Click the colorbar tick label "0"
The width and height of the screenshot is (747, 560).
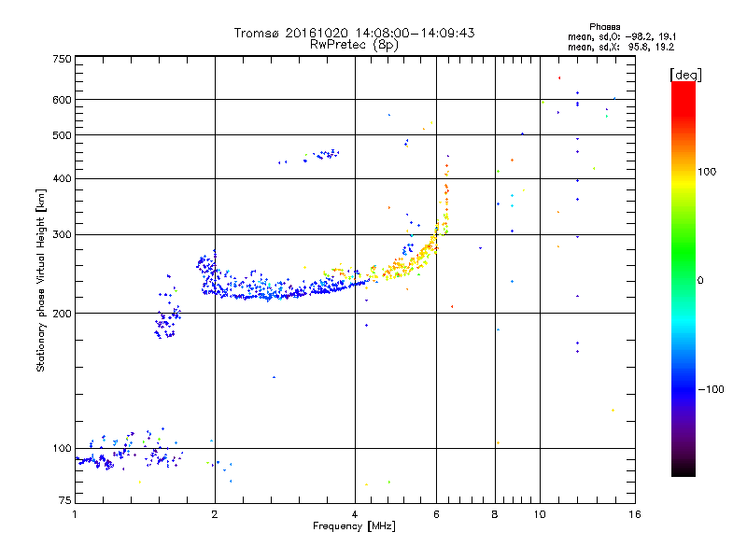point(699,280)
